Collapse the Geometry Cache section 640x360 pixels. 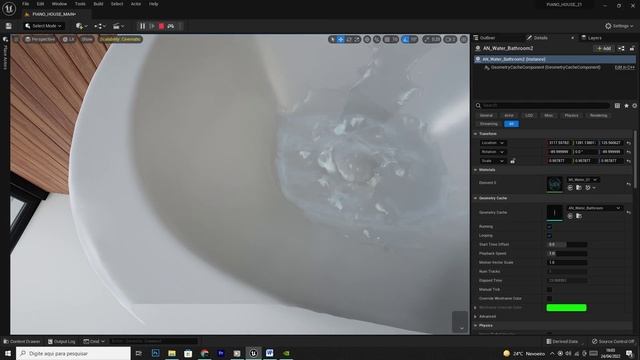click(476, 198)
